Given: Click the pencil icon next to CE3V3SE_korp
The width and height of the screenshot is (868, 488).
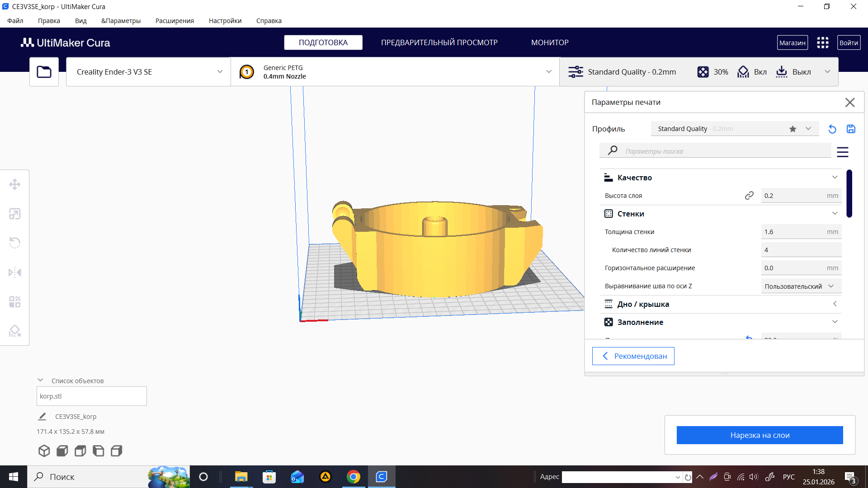Looking at the screenshot, I should (42, 417).
